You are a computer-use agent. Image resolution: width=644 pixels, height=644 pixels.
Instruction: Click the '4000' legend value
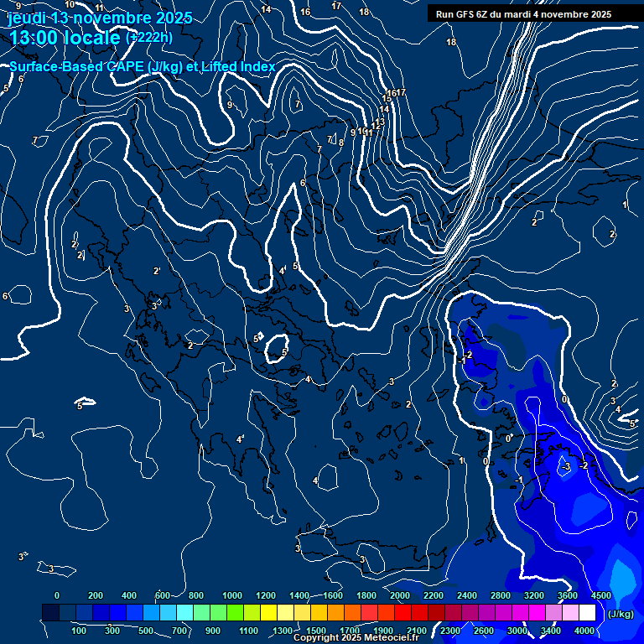(x=584, y=631)
